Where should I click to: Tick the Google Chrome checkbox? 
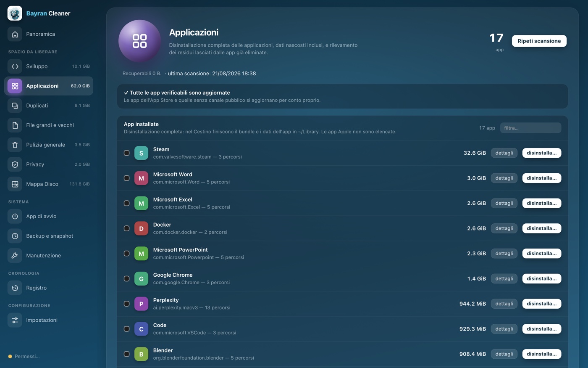tap(126, 278)
